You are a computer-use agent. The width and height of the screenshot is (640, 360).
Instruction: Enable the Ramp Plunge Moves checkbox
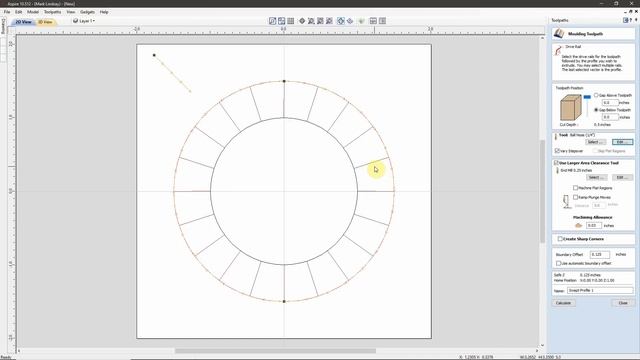576,197
